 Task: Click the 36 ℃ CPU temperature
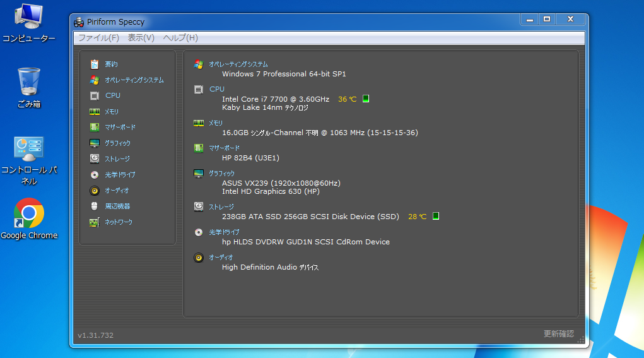(347, 99)
